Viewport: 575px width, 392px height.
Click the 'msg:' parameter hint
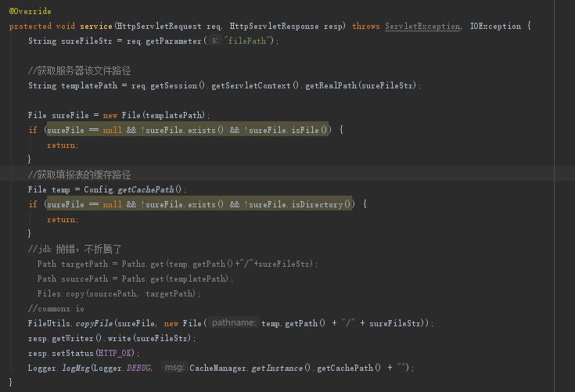(174, 368)
